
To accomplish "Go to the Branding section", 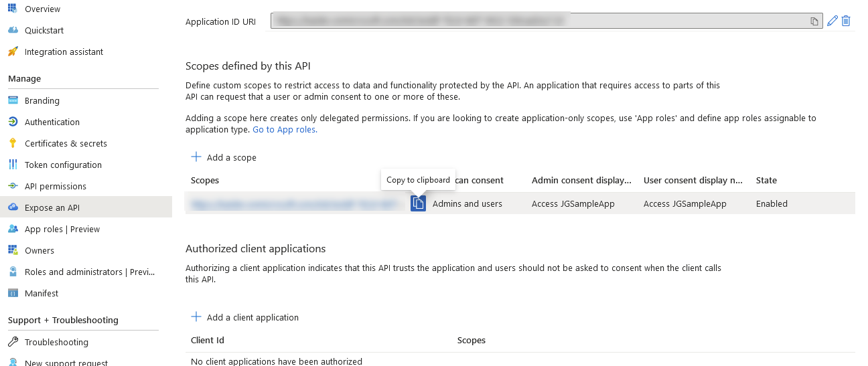I will tap(42, 101).
